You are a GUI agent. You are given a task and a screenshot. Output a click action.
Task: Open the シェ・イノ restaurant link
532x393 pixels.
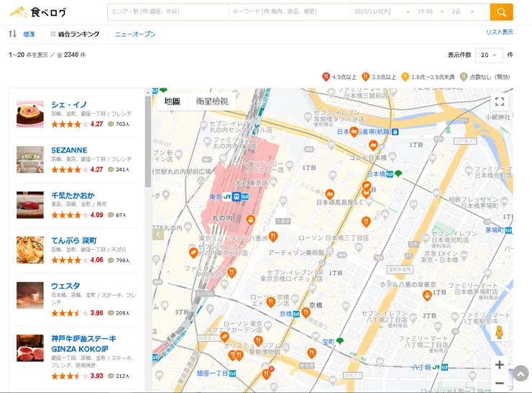[x=69, y=104]
